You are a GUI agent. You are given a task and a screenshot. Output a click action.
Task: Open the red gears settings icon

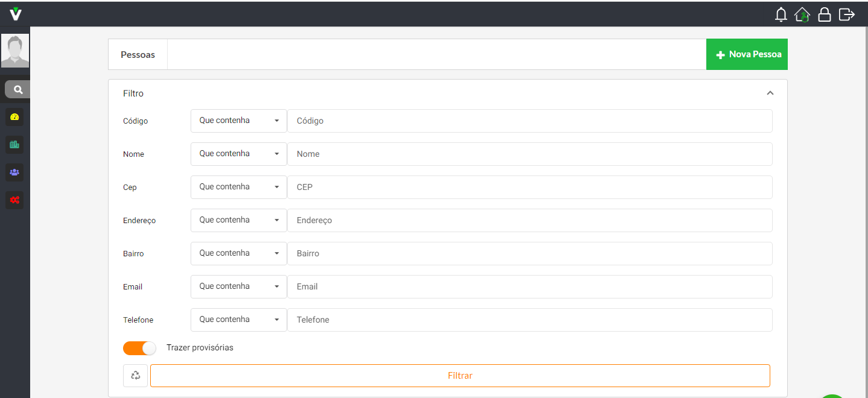tap(14, 200)
